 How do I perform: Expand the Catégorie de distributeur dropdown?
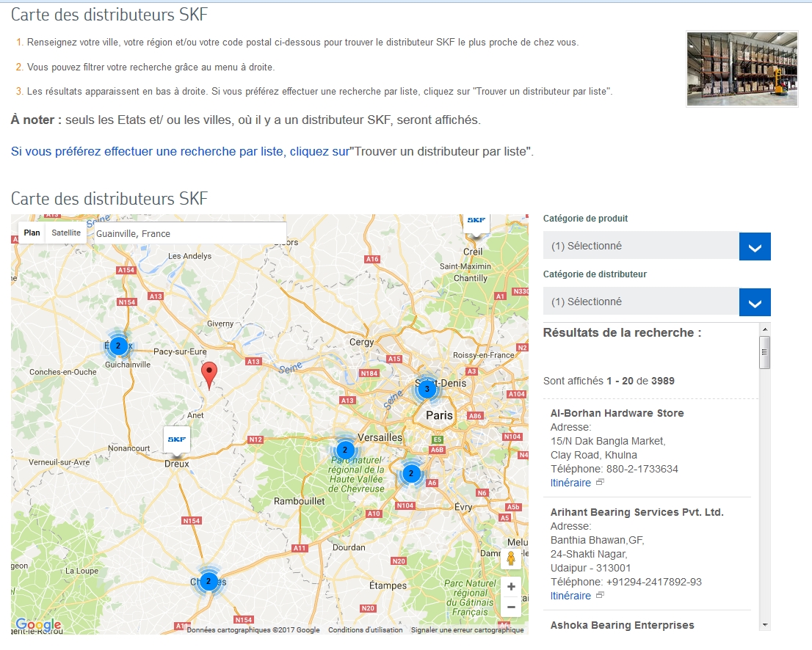[x=755, y=302]
